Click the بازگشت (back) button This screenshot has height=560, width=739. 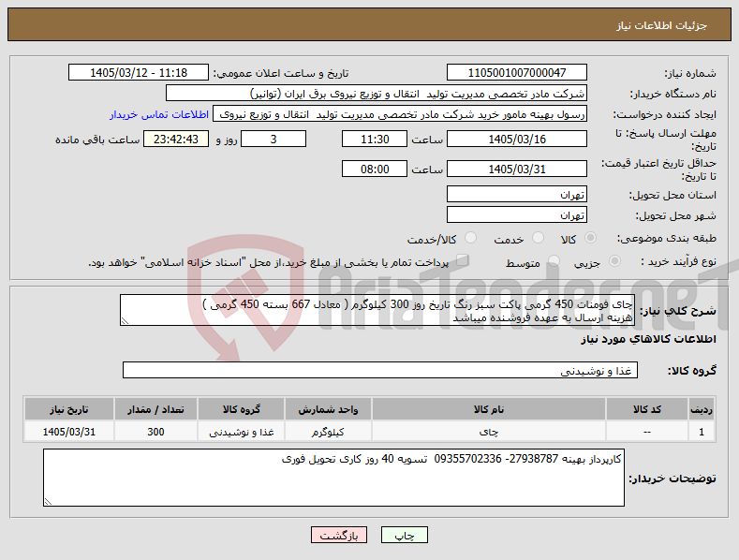pos(339,535)
